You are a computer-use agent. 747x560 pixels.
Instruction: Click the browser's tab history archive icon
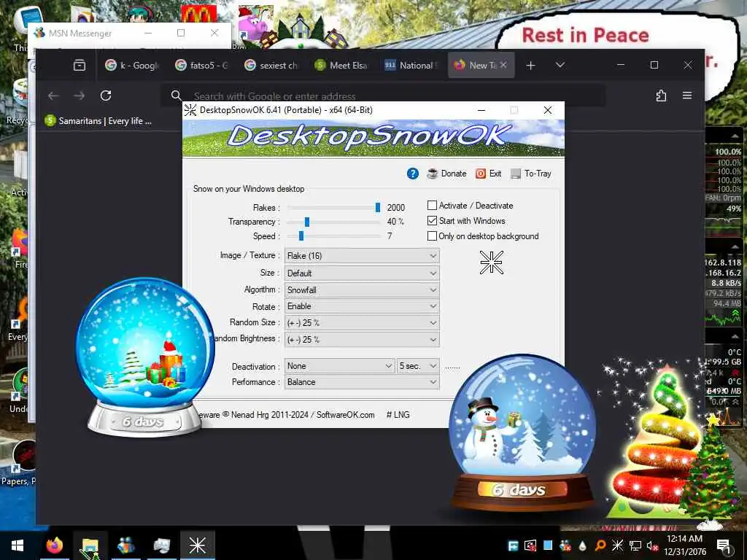[80, 65]
